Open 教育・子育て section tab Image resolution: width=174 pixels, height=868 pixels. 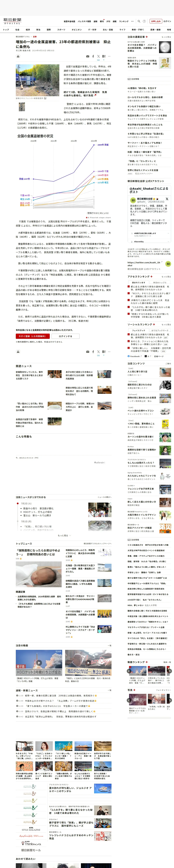tap(138, 30)
